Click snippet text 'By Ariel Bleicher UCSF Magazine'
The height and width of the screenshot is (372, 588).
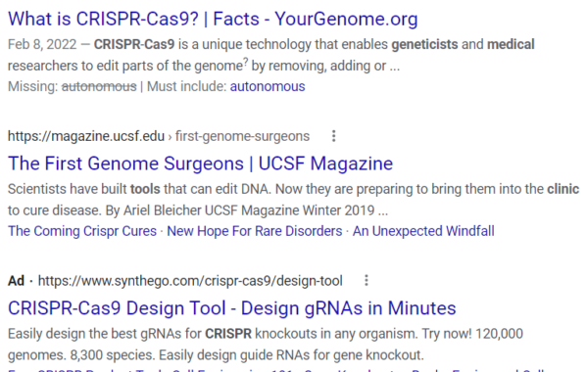[x=203, y=210]
